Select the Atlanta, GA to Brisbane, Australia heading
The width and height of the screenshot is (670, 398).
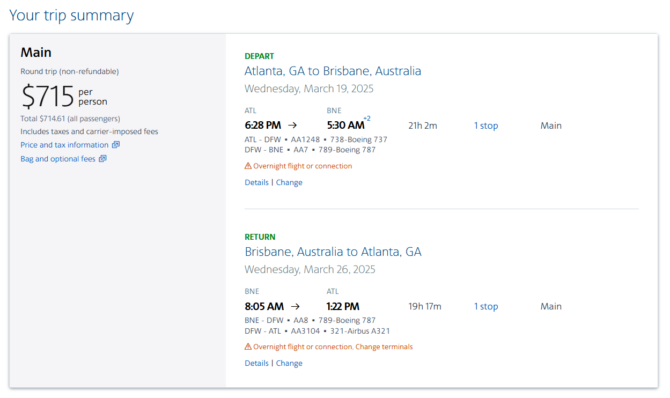pyautogui.click(x=332, y=71)
